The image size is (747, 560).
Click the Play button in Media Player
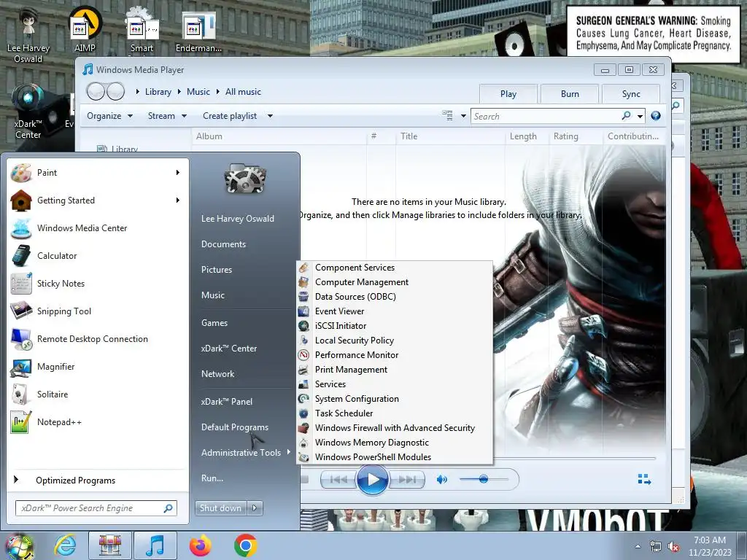tap(372, 480)
